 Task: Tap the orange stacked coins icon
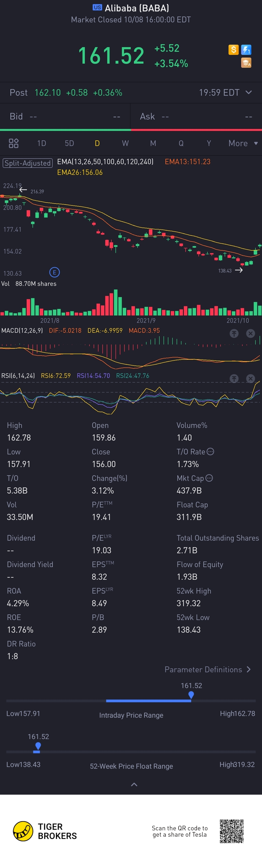246,63
